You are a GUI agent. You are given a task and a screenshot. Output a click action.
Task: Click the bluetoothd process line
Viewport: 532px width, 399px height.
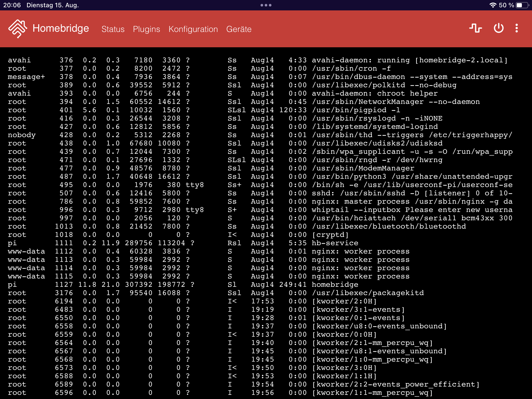[x=389, y=226]
